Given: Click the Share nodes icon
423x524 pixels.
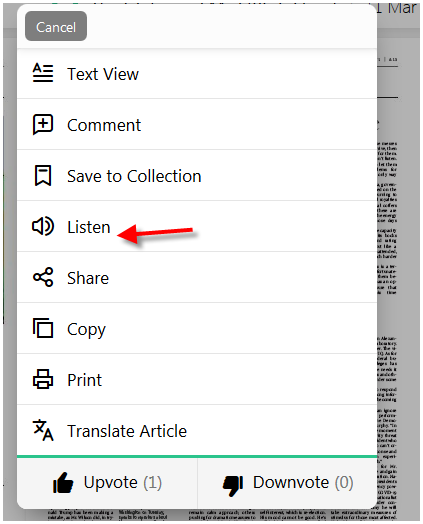Looking at the screenshot, I should (43, 277).
